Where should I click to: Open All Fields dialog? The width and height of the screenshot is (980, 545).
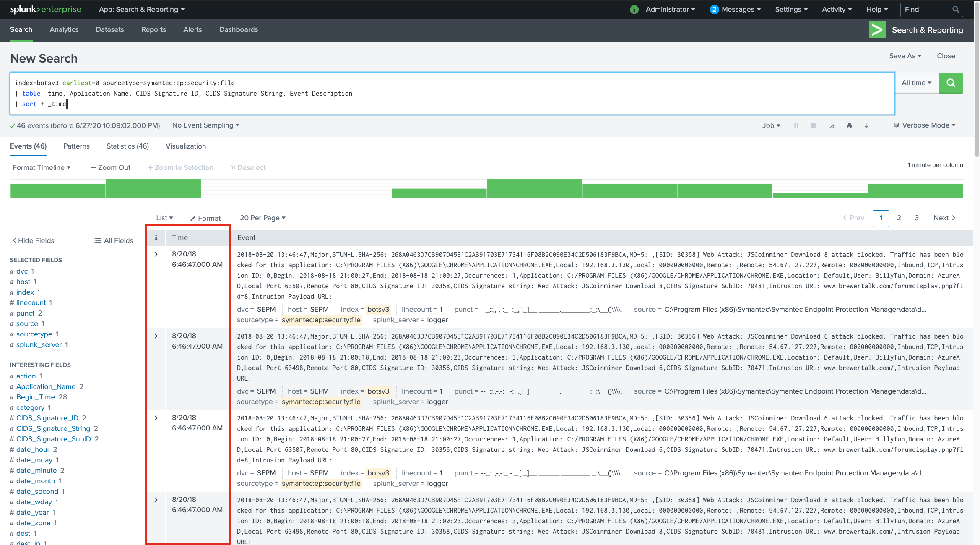(114, 240)
